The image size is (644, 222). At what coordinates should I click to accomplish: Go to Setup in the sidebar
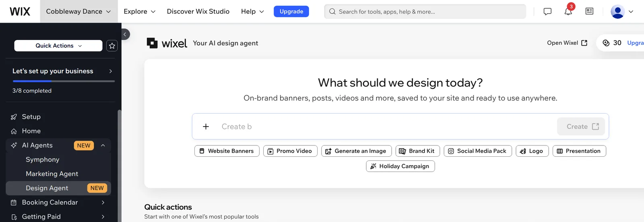pos(31,117)
